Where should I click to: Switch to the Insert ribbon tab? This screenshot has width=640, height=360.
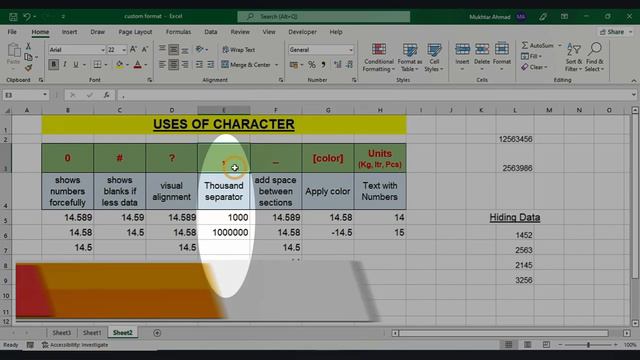(x=69, y=32)
